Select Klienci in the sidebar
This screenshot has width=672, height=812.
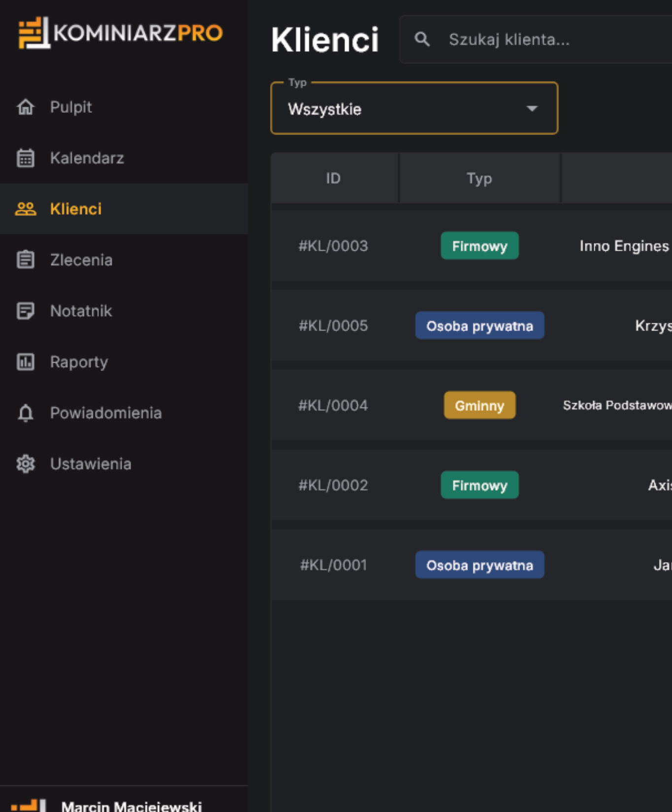pos(124,209)
